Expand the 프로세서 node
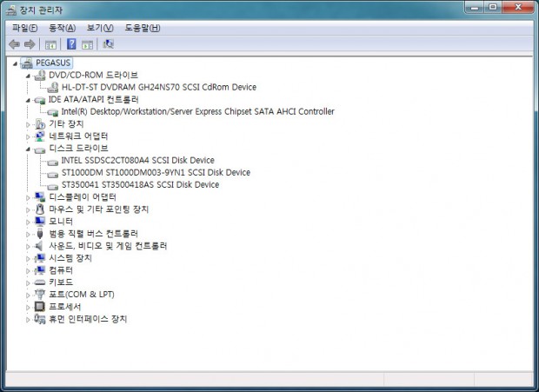Image resolution: width=539 pixels, height=392 pixels. [28, 307]
